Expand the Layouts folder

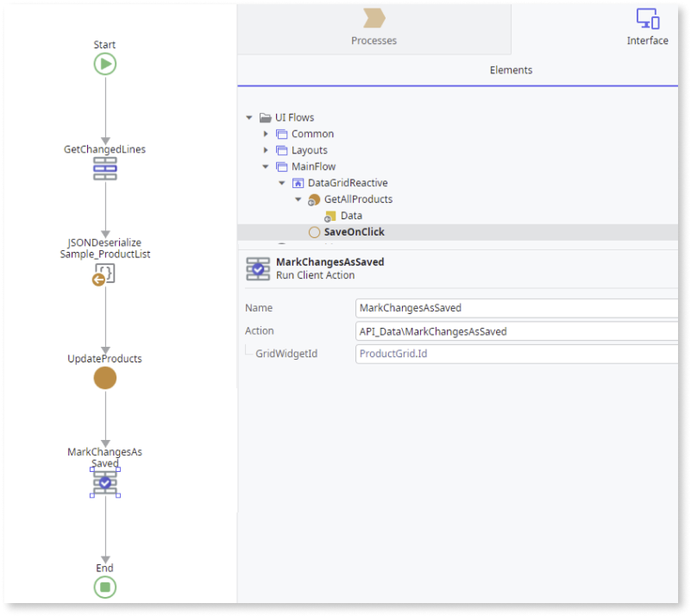coord(266,150)
